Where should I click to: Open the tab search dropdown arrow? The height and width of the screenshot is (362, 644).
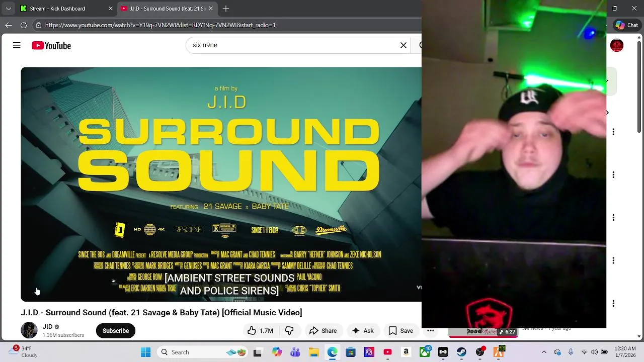8,9
